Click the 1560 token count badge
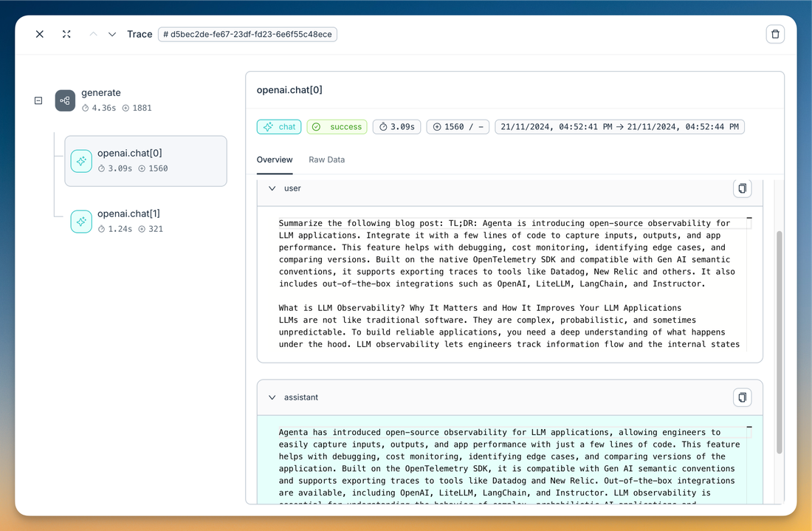The height and width of the screenshot is (531, 812). point(458,127)
